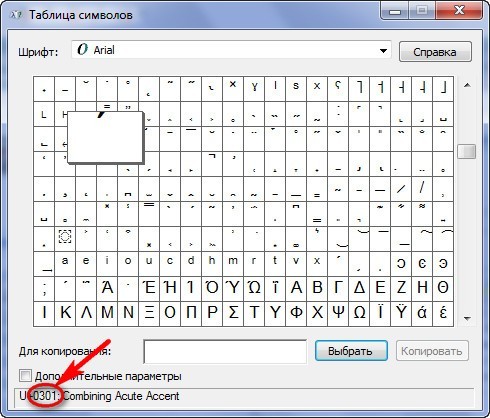Click the Arial font name in combo box
490x418 pixels.
tap(104, 50)
